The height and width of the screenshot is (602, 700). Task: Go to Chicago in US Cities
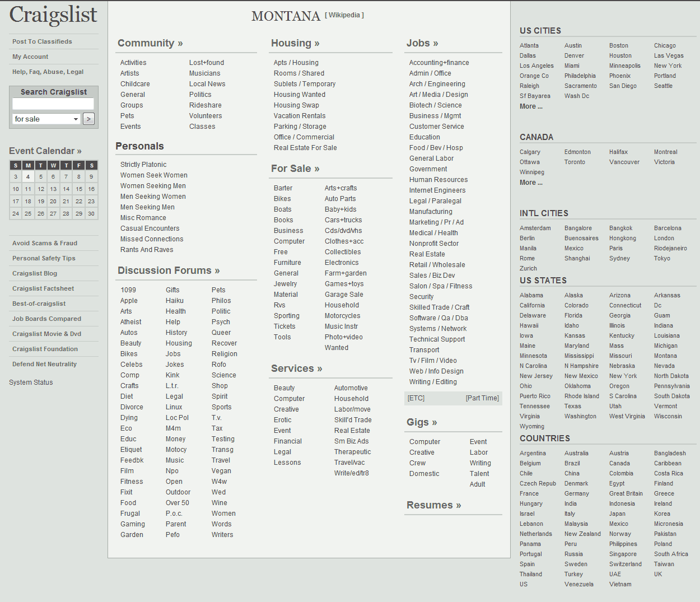665,45
